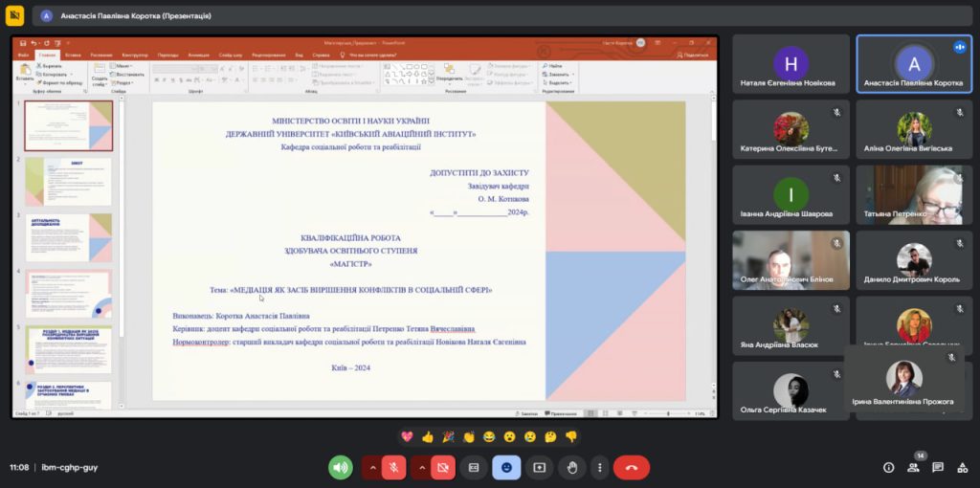Raise your hand
The image size is (980, 488).
(571, 467)
